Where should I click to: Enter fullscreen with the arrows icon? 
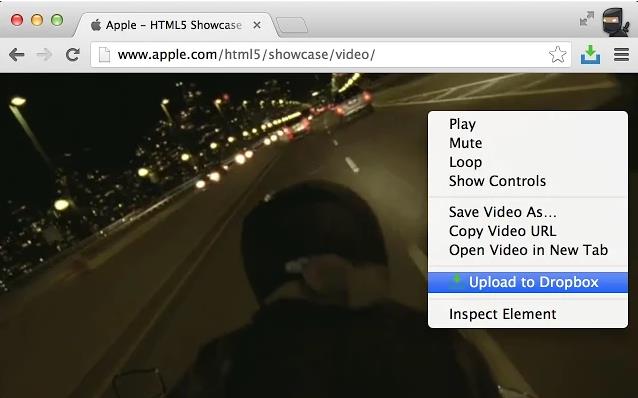(x=586, y=19)
